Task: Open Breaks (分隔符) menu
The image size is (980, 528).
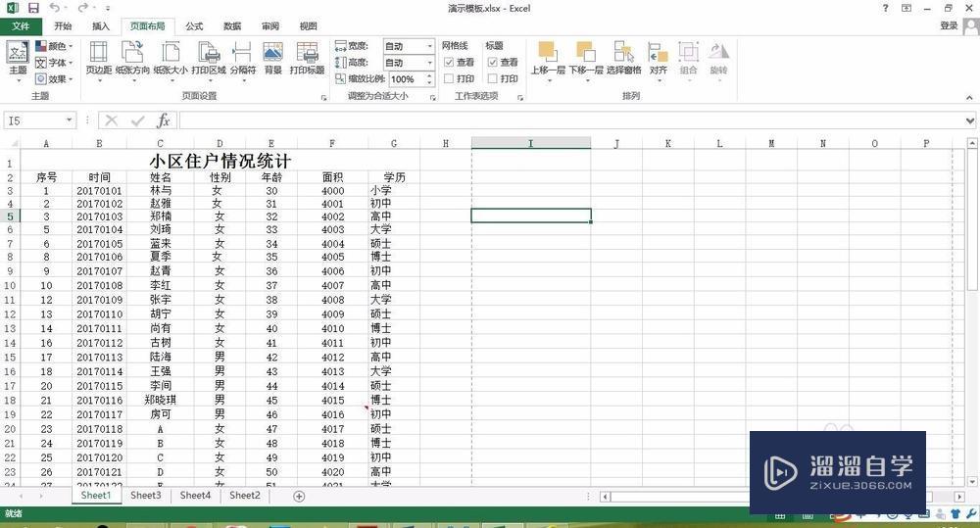Action: tap(242, 60)
